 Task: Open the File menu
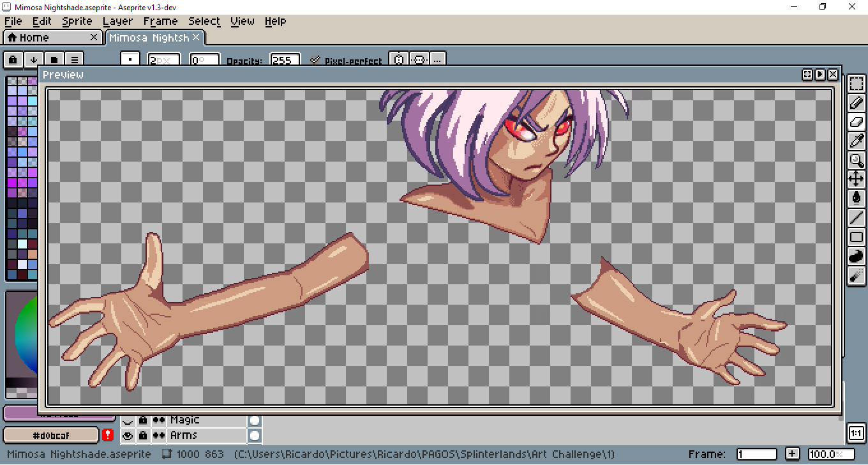point(13,21)
